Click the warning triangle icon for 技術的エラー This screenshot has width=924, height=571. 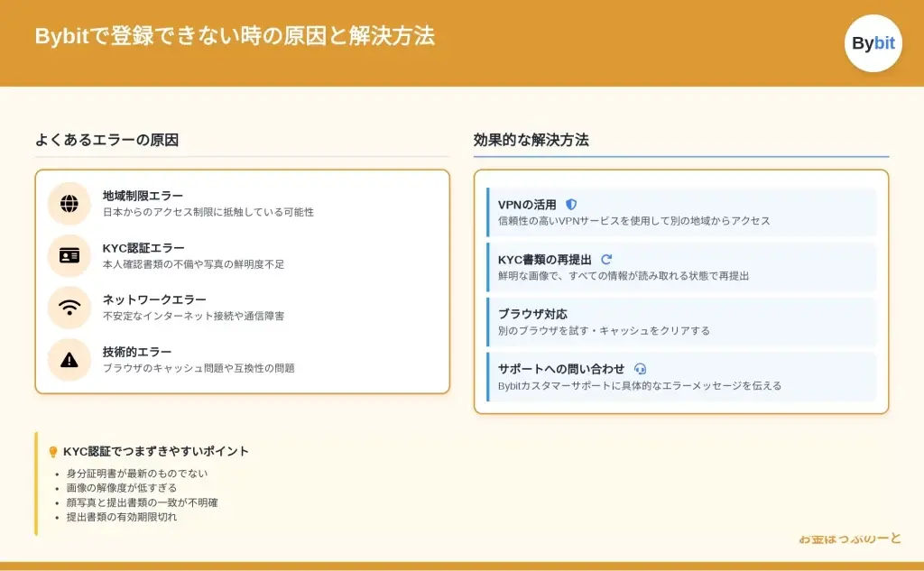69,360
